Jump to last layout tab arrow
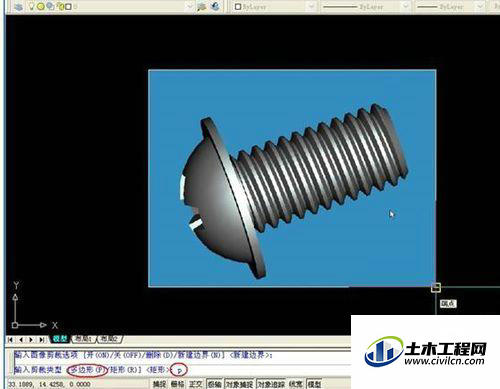The width and height of the screenshot is (500, 389). click(42, 339)
